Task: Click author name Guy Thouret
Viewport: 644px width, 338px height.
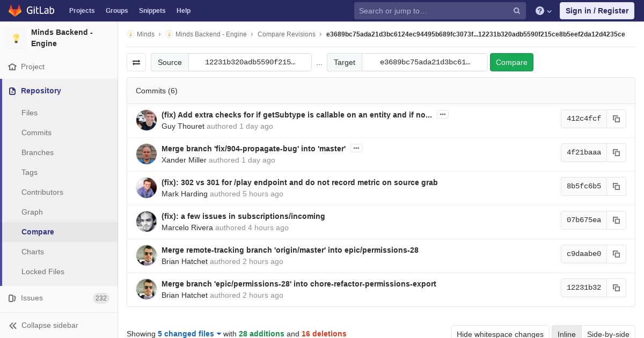Action: coord(183,127)
